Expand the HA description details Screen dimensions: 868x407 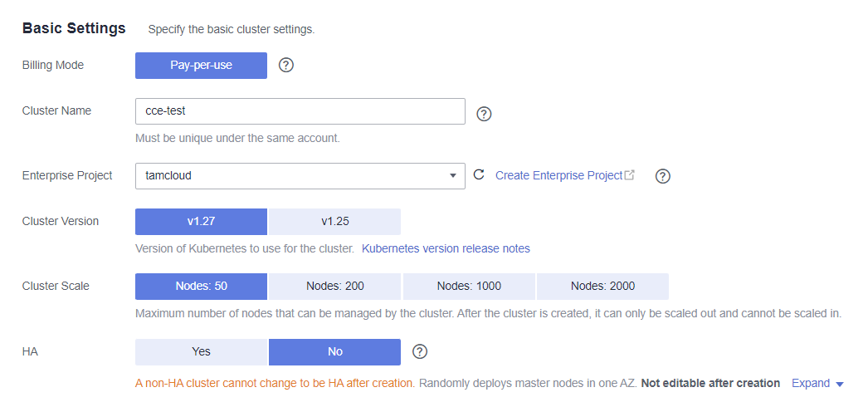point(817,384)
